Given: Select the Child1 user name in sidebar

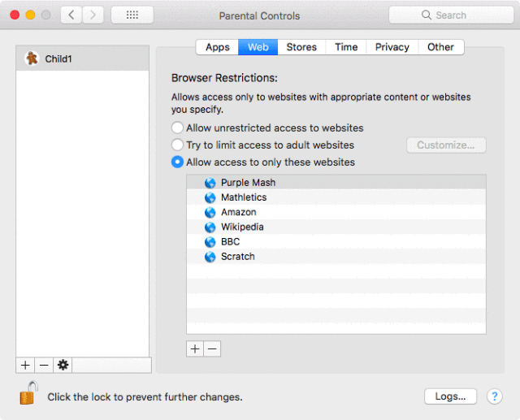Looking at the screenshot, I should [x=58, y=59].
